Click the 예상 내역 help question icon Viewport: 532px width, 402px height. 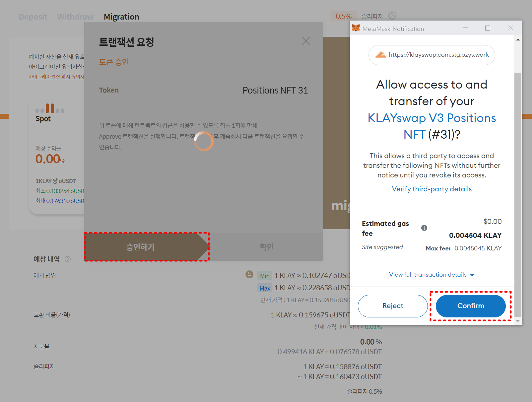coord(68,259)
